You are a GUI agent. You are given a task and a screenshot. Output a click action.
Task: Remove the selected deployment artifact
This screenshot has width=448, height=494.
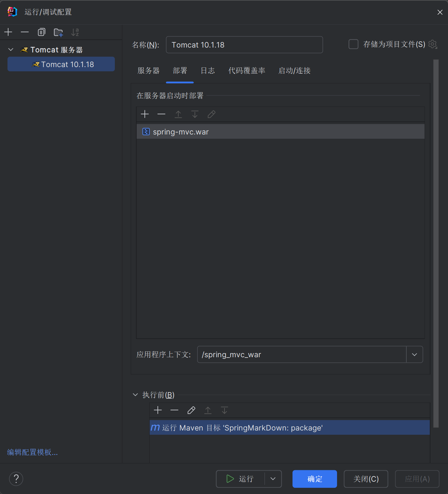coord(161,114)
